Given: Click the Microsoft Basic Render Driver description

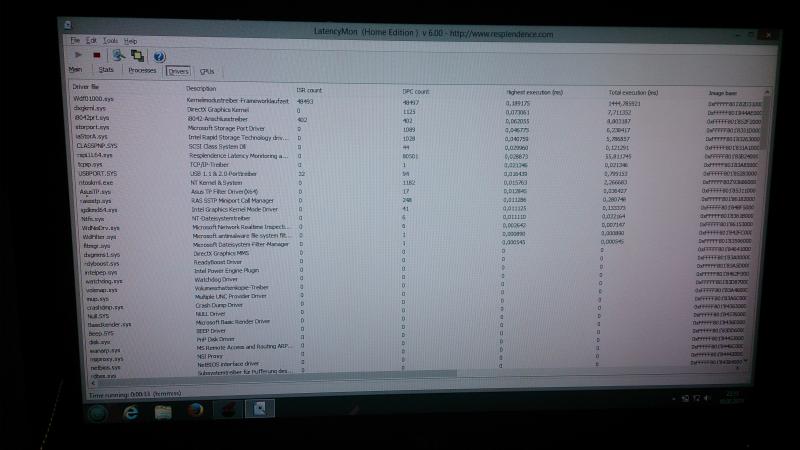Looking at the screenshot, I should coord(233,322).
